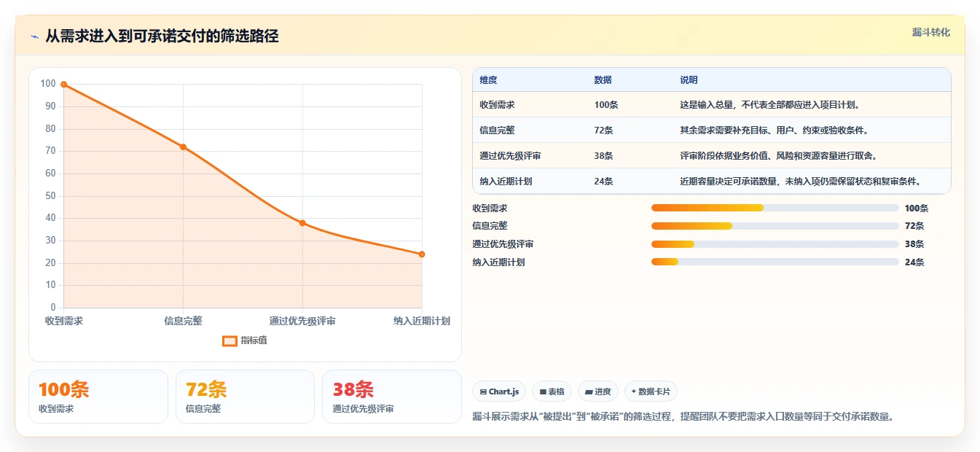The height and width of the screenshot is (452, 980).
Task: Click the 进度 tag chip
Action: [598, 391]
